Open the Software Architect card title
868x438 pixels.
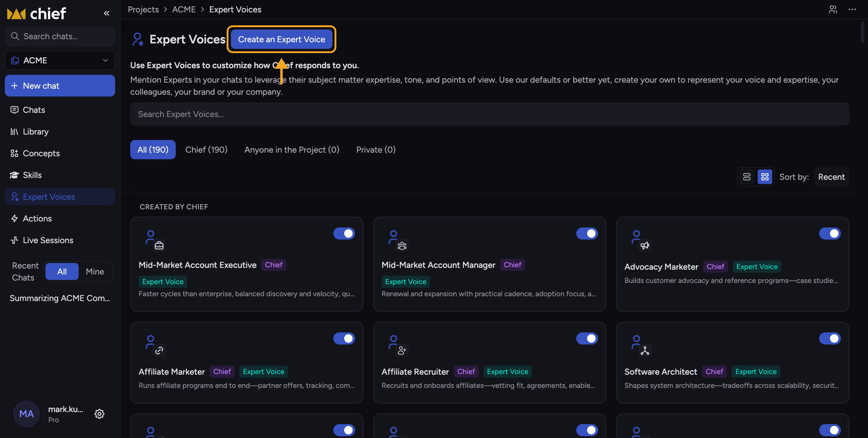click(660, 372)
